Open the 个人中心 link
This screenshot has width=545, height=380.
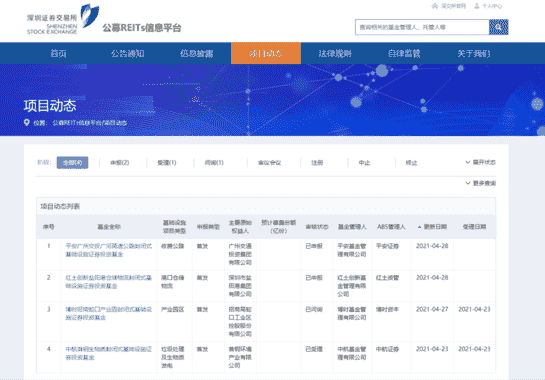tap(492, 6)
